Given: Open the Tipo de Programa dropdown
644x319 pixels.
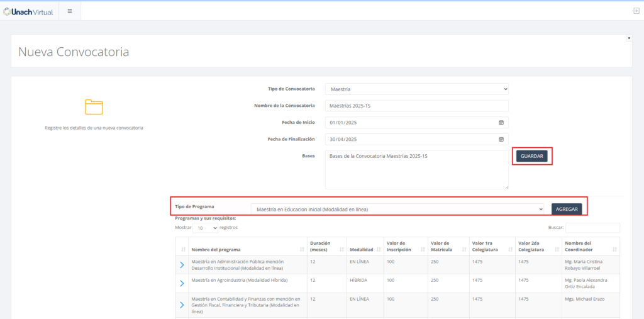Looking at the screenshot, I should [x=397, y=209].
